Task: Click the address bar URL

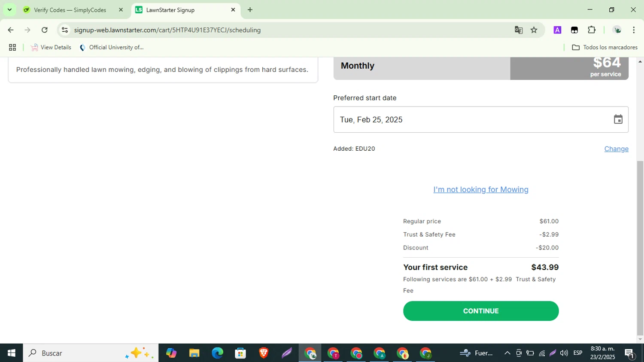Action: (167, 30)
